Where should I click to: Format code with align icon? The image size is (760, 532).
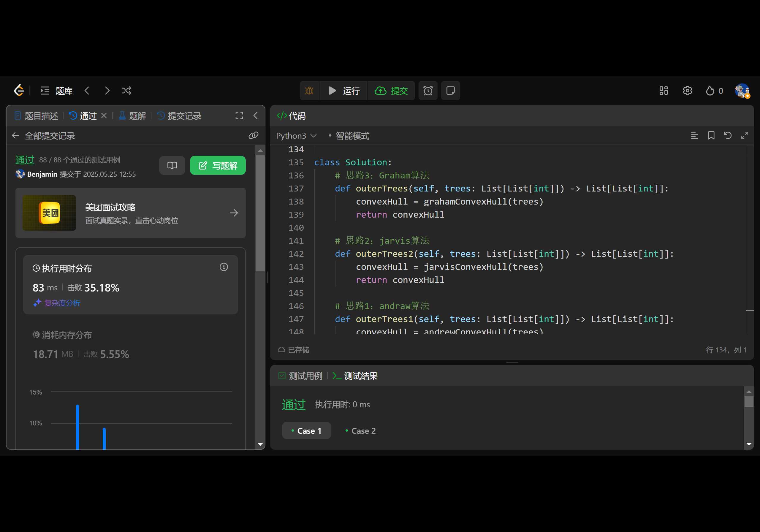coord(694,135)
